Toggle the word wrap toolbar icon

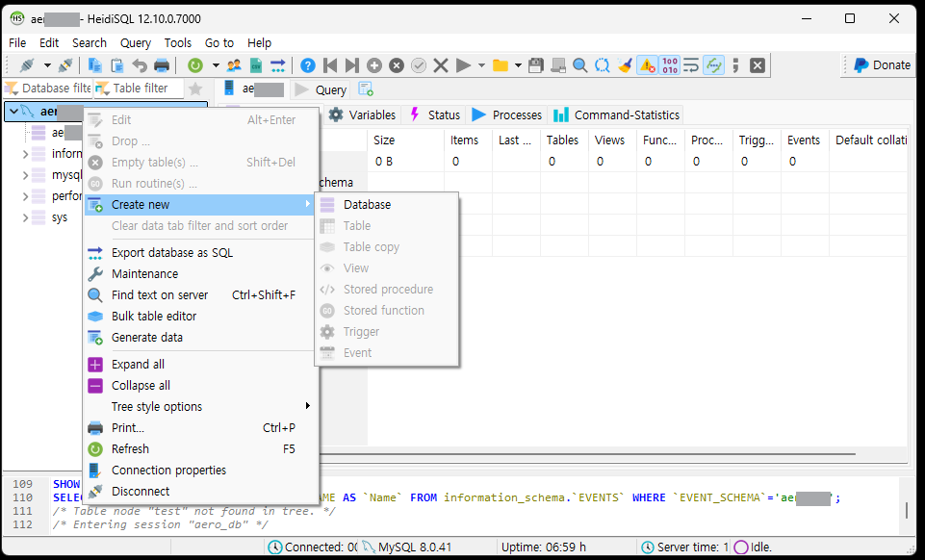click(x=691, y=65)
